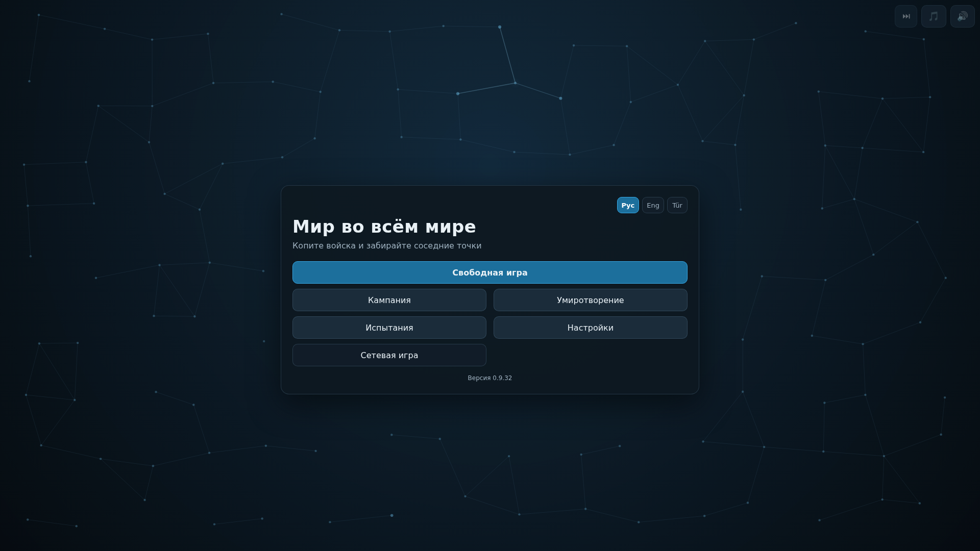Mute sound effects with the speaker icon

pos(963,16)
